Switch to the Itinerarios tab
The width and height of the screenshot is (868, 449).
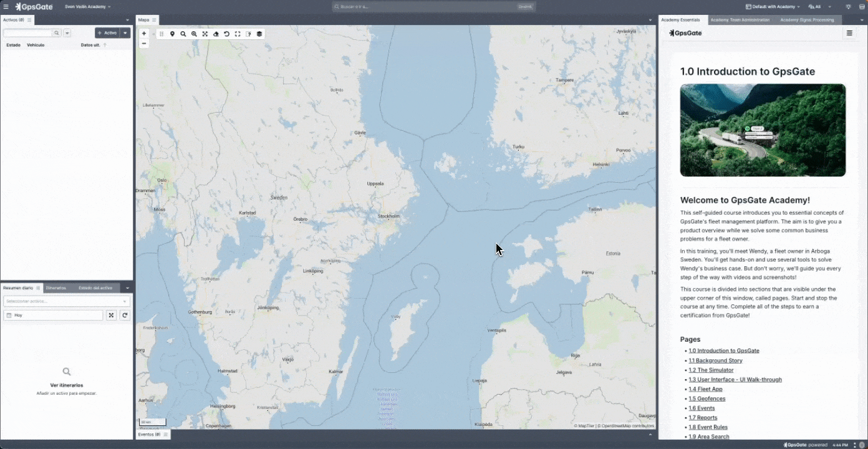(x=56, y=288)
